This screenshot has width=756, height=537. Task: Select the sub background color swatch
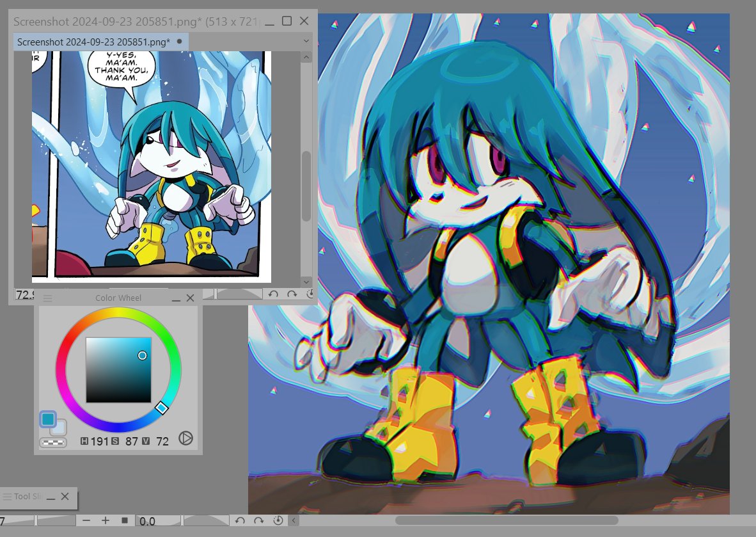coord(61,429)
